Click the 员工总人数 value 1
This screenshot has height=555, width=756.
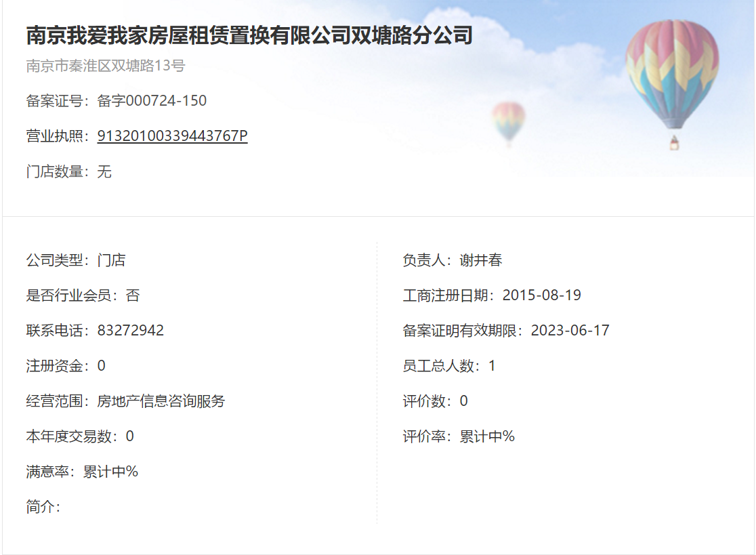(492, 366)
